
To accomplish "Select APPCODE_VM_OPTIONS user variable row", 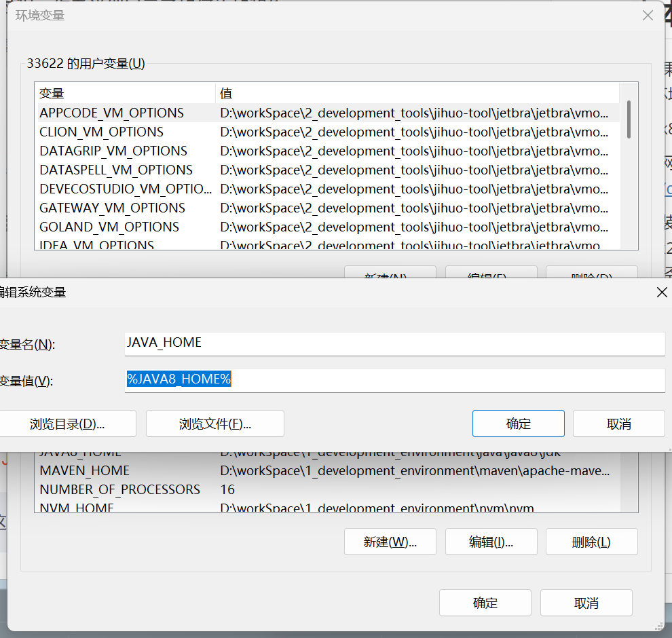I will coord(111,113).
